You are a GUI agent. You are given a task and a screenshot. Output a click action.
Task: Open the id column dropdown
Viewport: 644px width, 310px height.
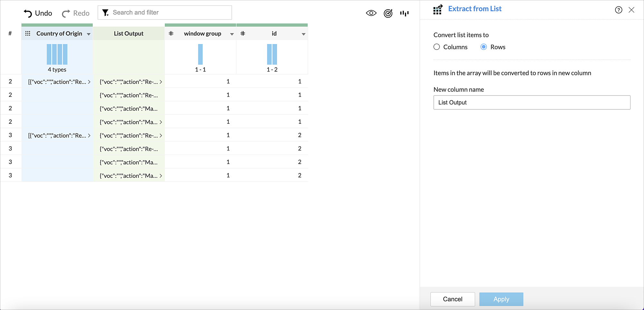click(x=303, y=33)
